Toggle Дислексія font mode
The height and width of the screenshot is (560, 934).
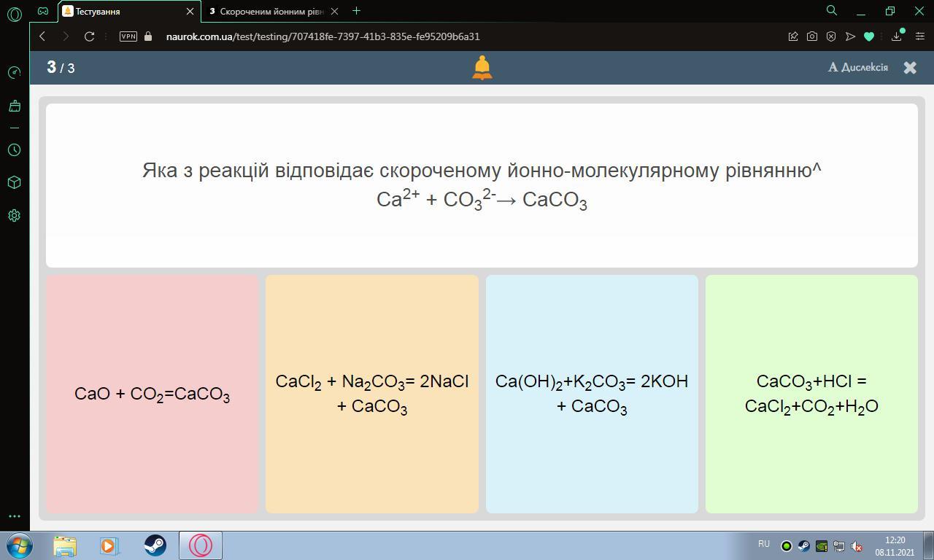tap(858, 67)
